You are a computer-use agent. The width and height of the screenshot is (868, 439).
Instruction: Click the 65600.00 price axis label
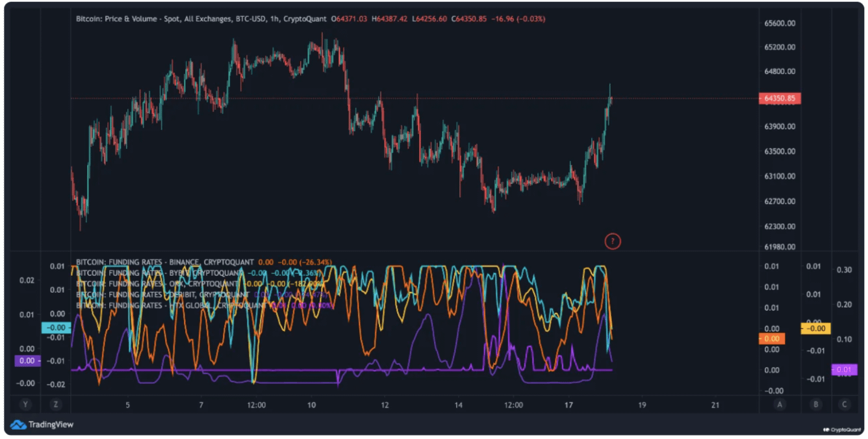pos(780,23)
